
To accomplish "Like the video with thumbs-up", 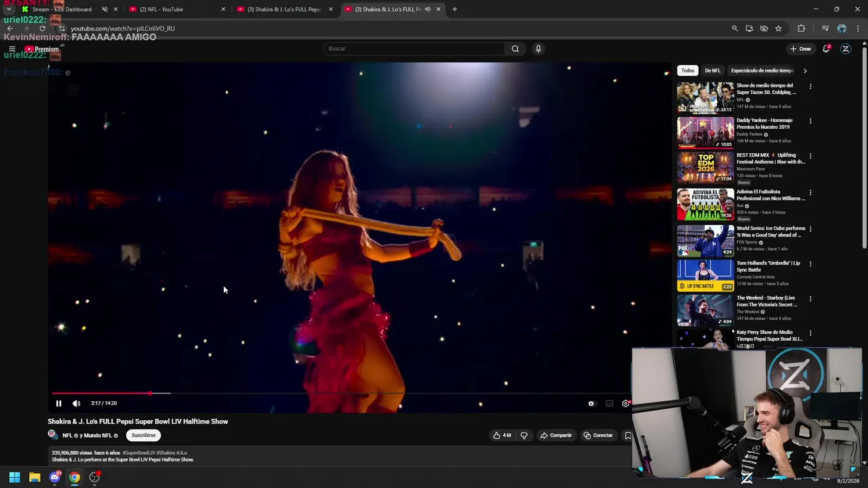I will click(x=502, y=435).
